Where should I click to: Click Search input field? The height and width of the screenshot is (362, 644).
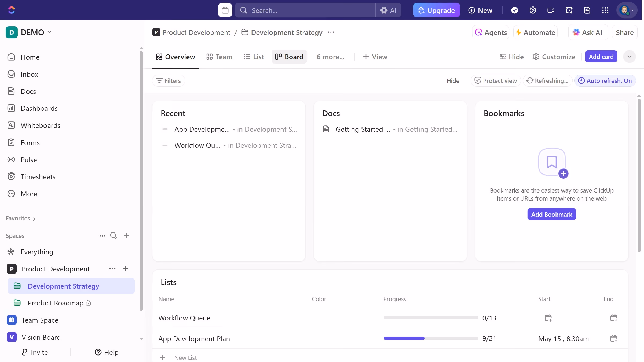305,10
